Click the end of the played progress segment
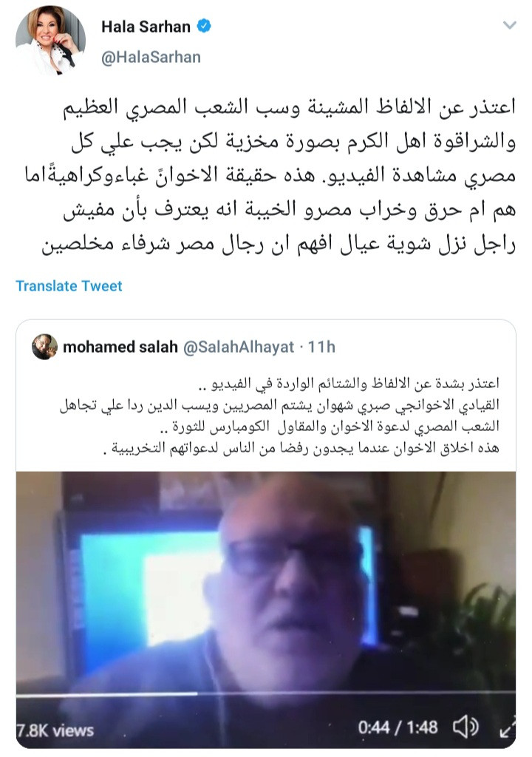Image resolution: width=532 pixels, height=757 pixels. pyautogui.click(x=197, y=694)
